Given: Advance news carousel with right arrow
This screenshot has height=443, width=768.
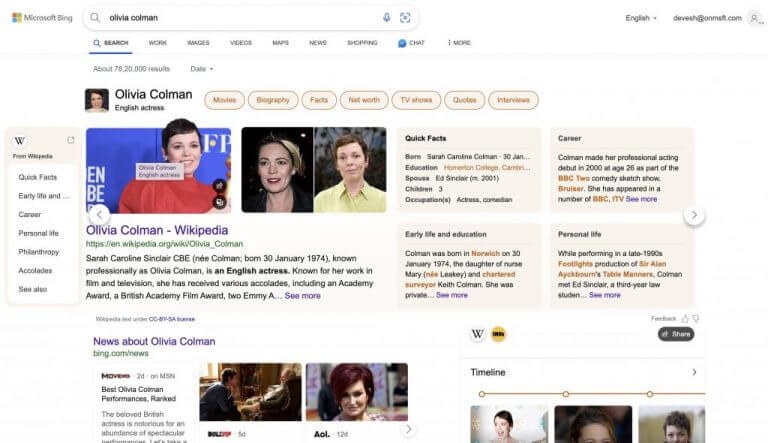Looking at the screenshot, I should pyautogui.click(x=408, y=430).
